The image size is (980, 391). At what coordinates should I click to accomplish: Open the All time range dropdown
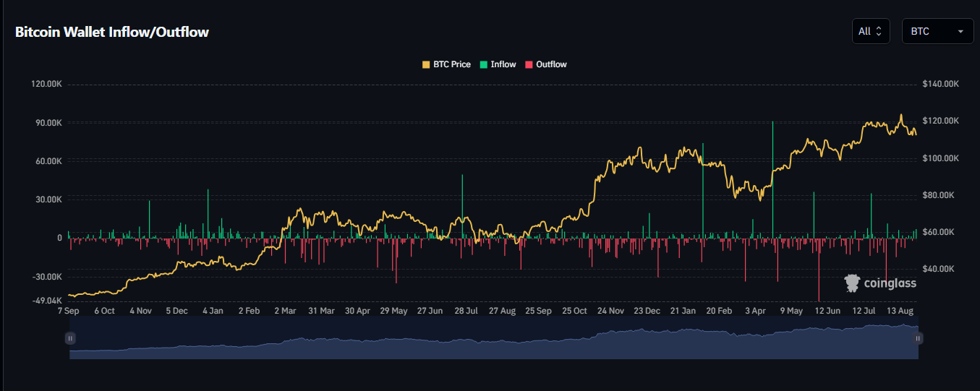[871, 31]
